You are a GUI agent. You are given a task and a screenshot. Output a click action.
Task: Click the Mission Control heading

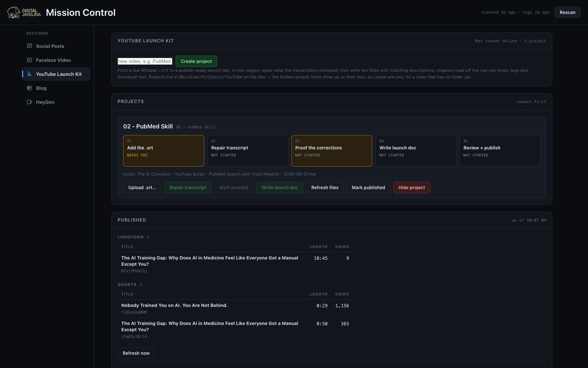click(81, 13)
